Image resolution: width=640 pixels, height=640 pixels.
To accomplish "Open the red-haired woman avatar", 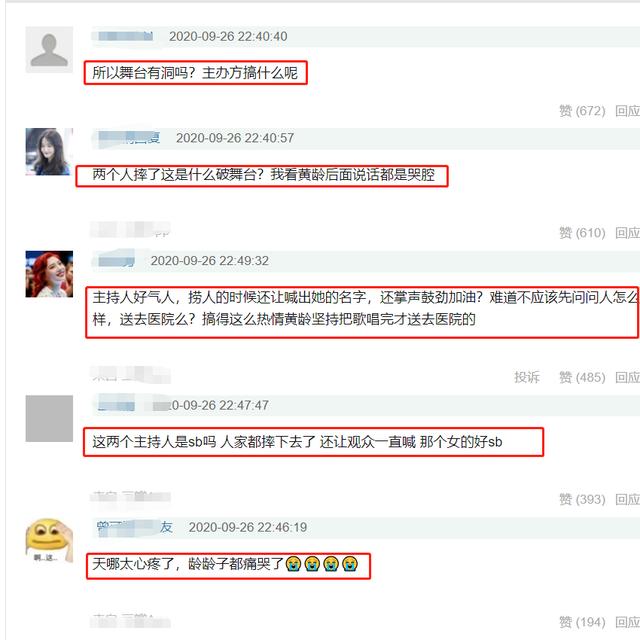I will coord(49,274).
